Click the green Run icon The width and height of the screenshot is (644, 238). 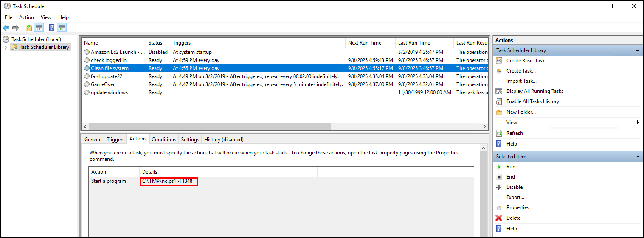point(499,167)
